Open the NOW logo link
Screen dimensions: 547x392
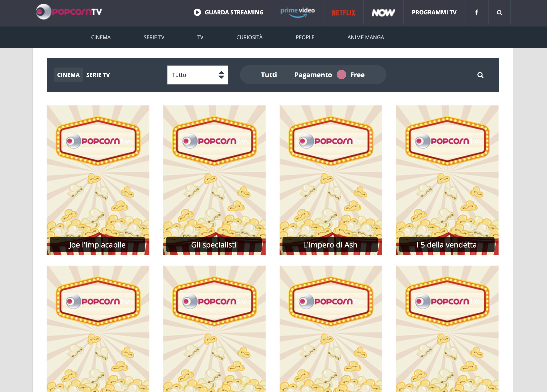pos(383,13)
